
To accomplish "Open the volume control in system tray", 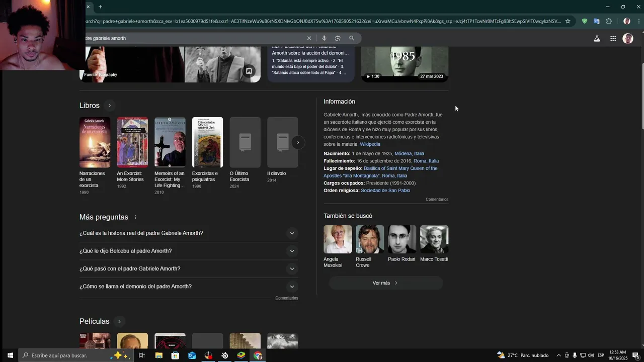I will coord(591,355).
